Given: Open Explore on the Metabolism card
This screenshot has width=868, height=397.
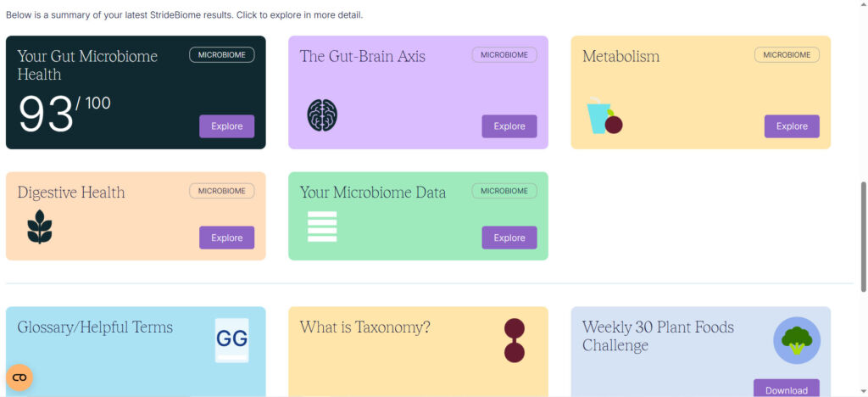Looking at the screenshot, I should 792,126.
